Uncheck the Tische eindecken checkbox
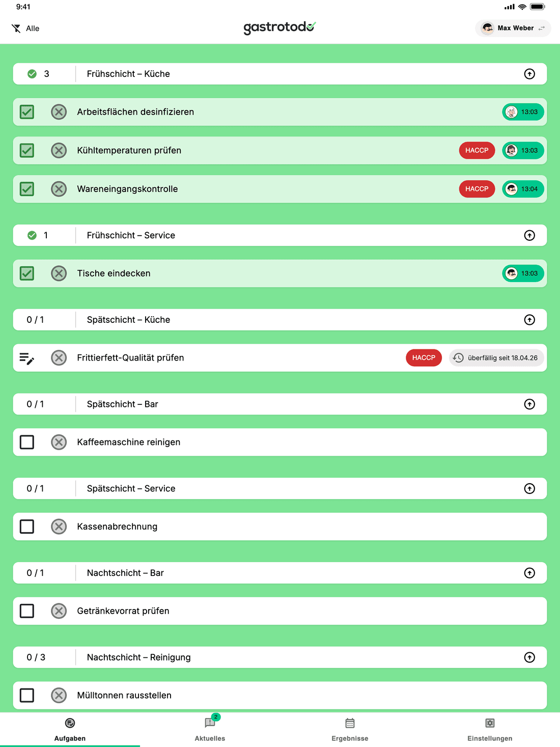This screenshot has width=560, height=747. (x=27, y=273)
